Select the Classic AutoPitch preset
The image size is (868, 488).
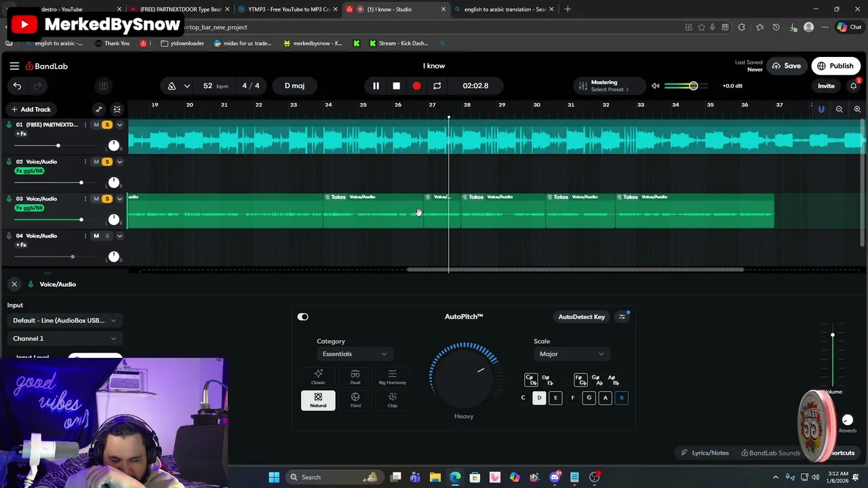(318, 377)
